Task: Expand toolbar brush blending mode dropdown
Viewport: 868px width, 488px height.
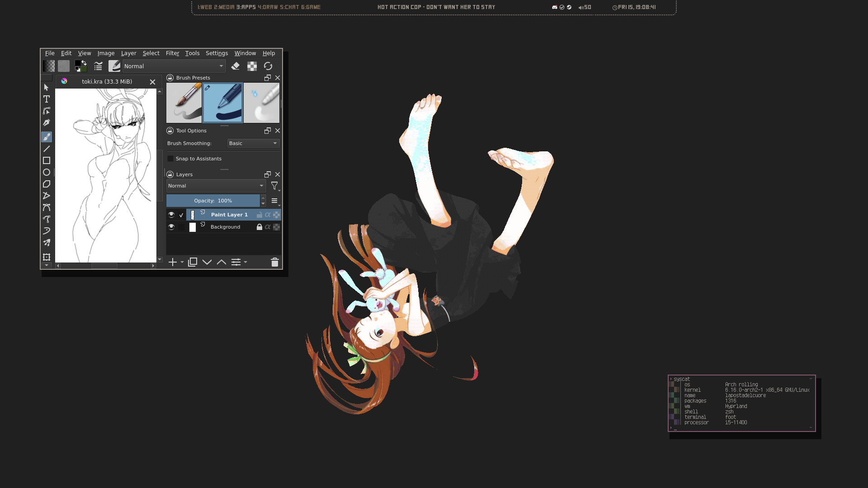Action: click(174, 66)
